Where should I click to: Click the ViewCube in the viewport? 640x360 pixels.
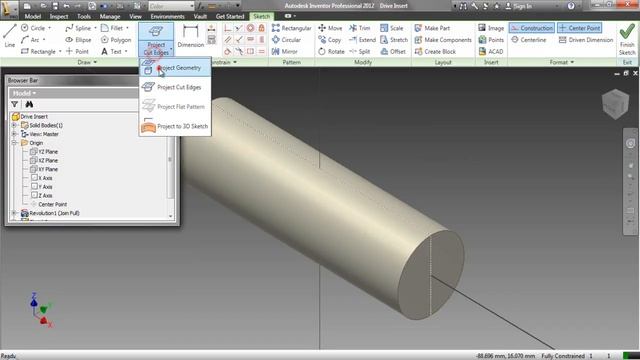pyautogui.click(x=616, y=104)
